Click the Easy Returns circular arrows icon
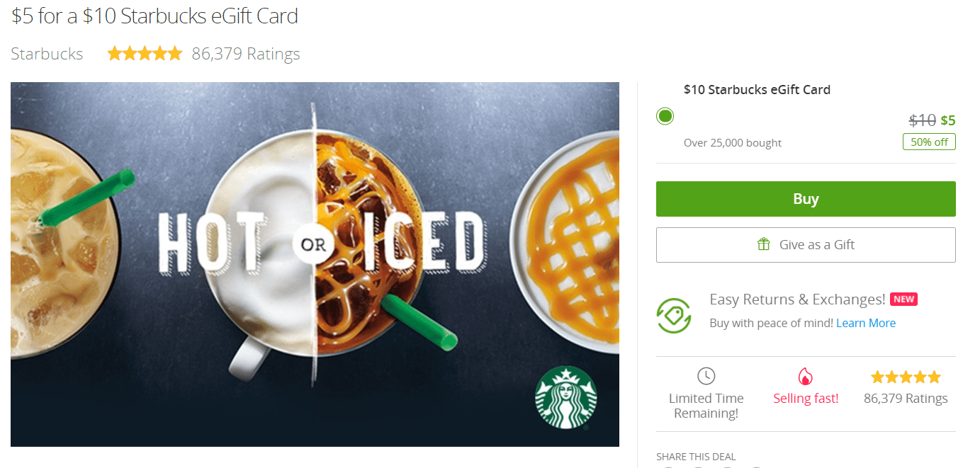 coord(674,314)
